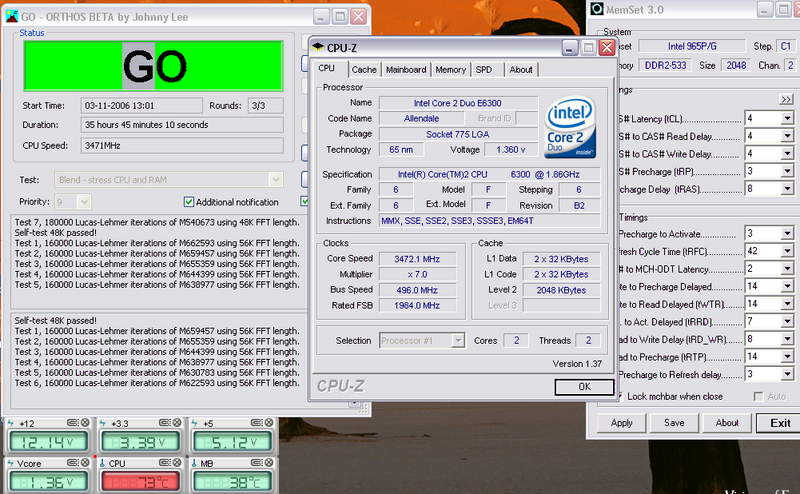The width and height of the screenshot is (800, 494).
Task: Close the MB temperature gadget with its X icon
Action: click(x=269, y=462)
